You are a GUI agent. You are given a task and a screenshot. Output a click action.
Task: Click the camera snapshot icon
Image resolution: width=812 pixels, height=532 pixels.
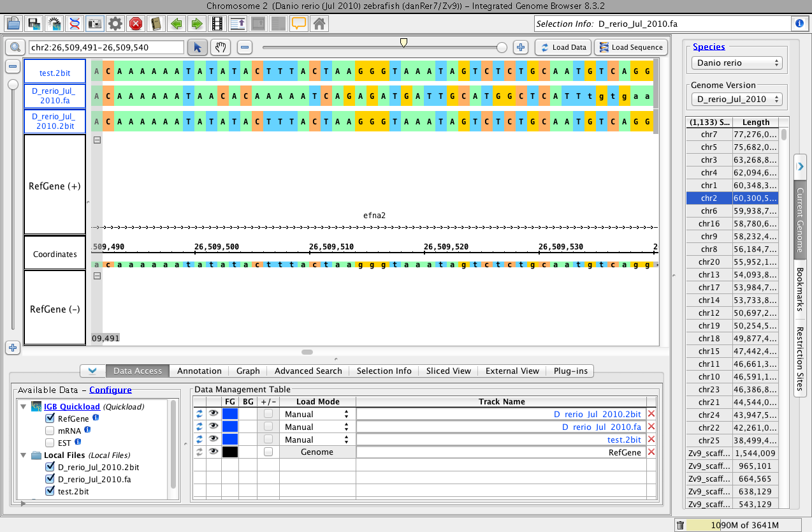pyautogui.click(x=95, y=24)
